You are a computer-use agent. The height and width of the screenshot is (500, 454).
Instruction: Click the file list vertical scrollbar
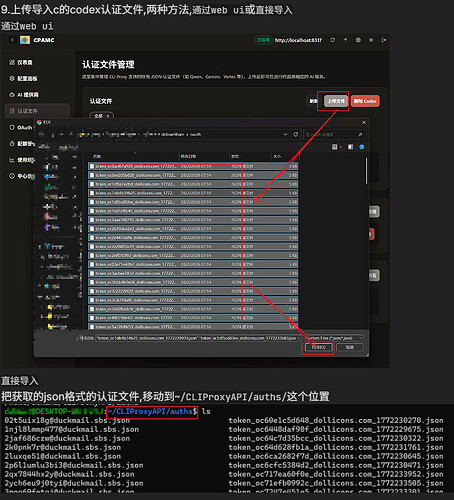tap(366, 171)
